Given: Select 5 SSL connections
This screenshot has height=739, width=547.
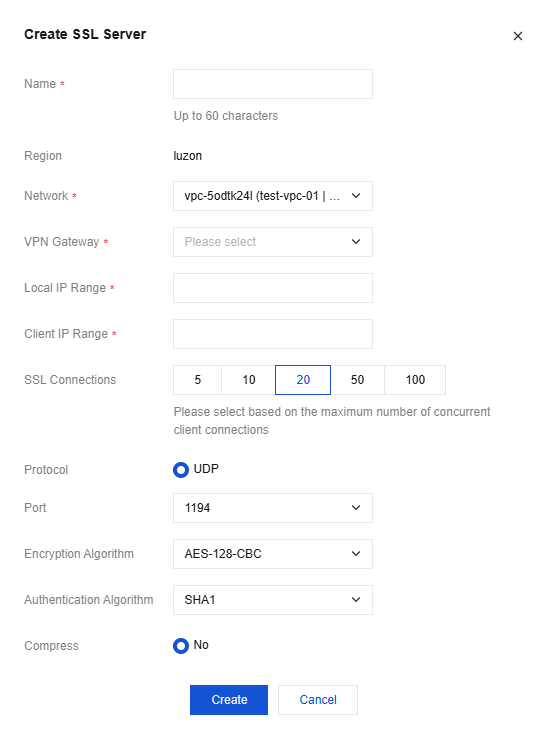Looking at the screenshot, I should [197, 380].
